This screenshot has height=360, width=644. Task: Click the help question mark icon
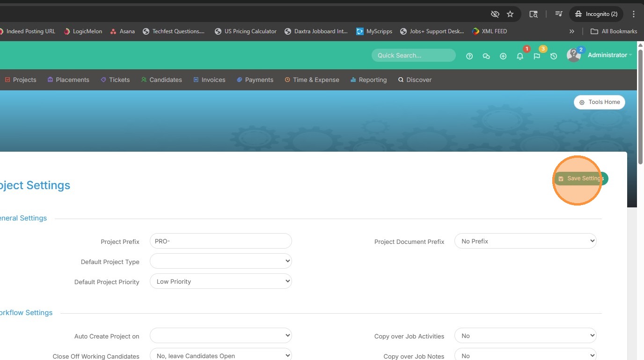(x=469, y=56)
